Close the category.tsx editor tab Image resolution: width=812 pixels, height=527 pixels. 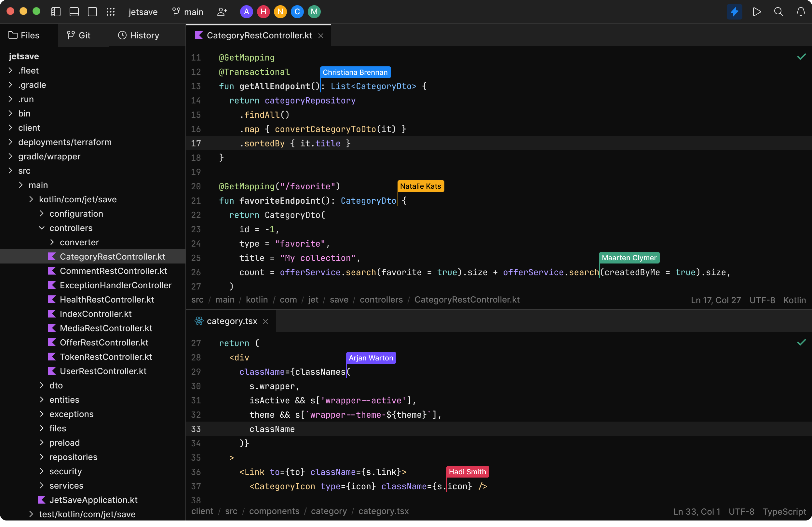(265, 321)
